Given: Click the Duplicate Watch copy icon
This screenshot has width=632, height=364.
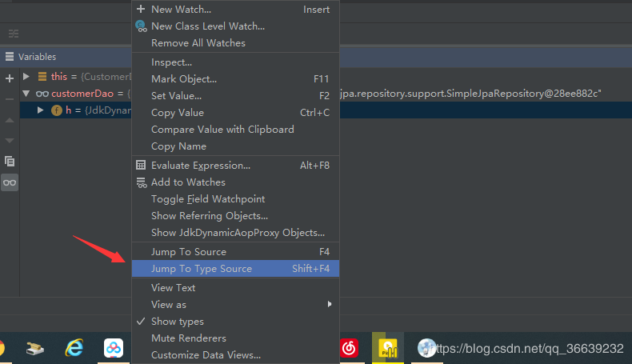Looking at the screenshot, I should click(x=10, y=162).
